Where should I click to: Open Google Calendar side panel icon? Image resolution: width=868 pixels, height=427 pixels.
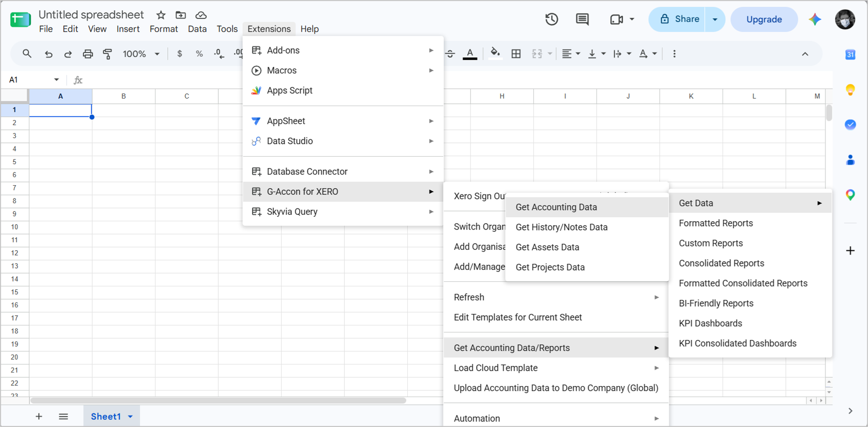pyautogui.click(x=850, y=55)
